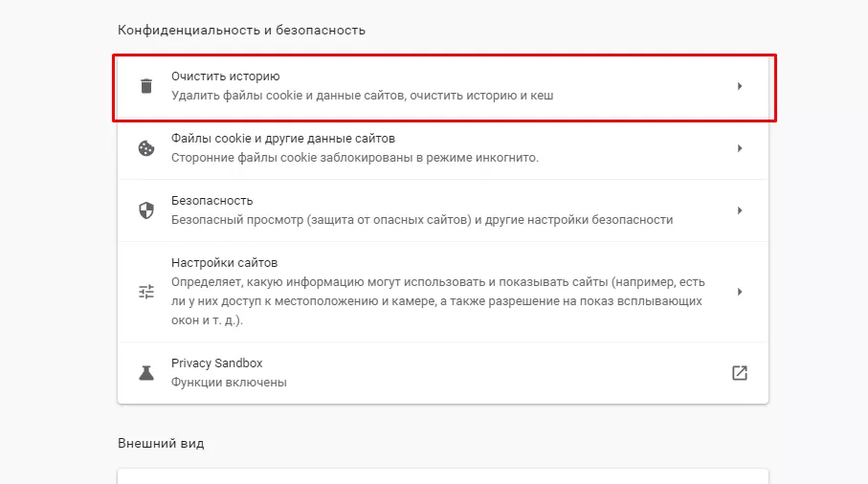The width and height of the screenshot is (868, 484).
Task: Open the Privacy Sandbox label
Action: pos(216,363)
